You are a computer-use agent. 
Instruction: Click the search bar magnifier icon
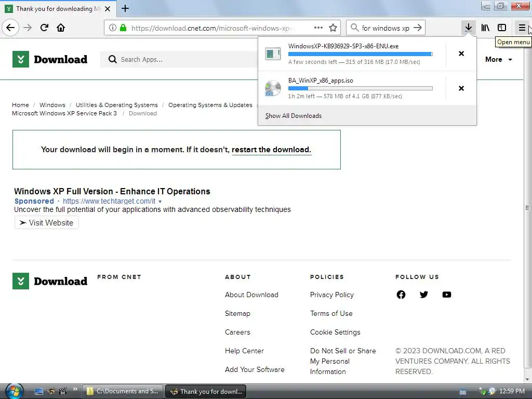click(354, 28)
